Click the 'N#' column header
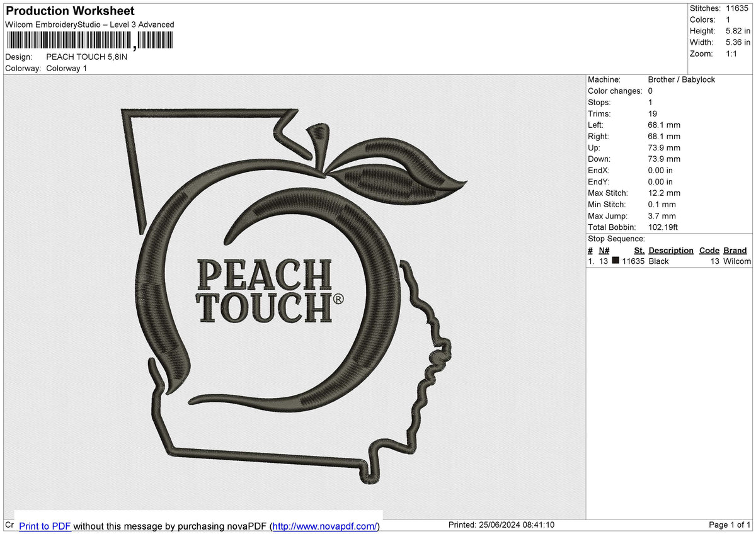The height and width of the screenshot is (534, 756). coord(604,250)
